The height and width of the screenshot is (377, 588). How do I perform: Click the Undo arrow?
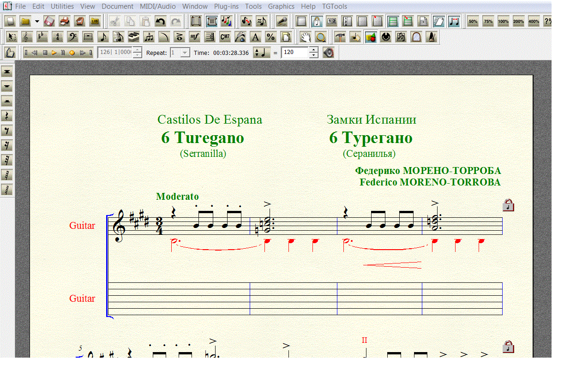coord(160,21)
